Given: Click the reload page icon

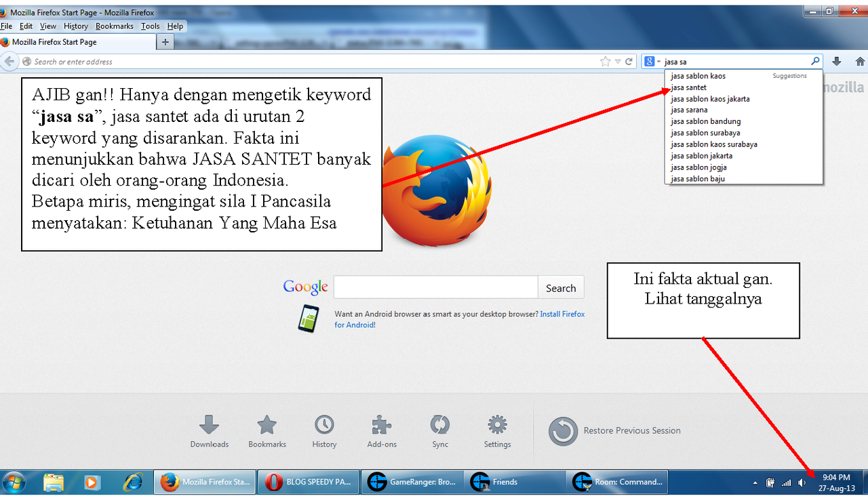Looking at the screenshot, I should (x=627, y=60).
